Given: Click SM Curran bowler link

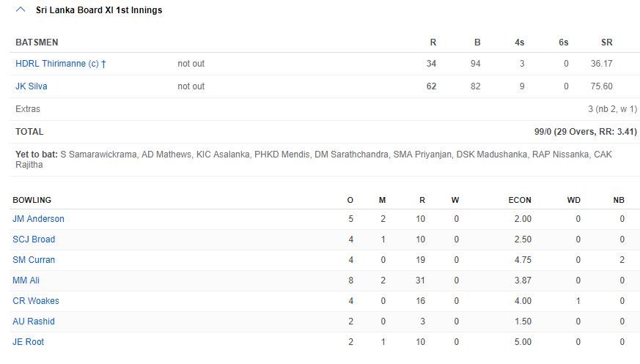Looking at the screenshot, I should (34, 260).
